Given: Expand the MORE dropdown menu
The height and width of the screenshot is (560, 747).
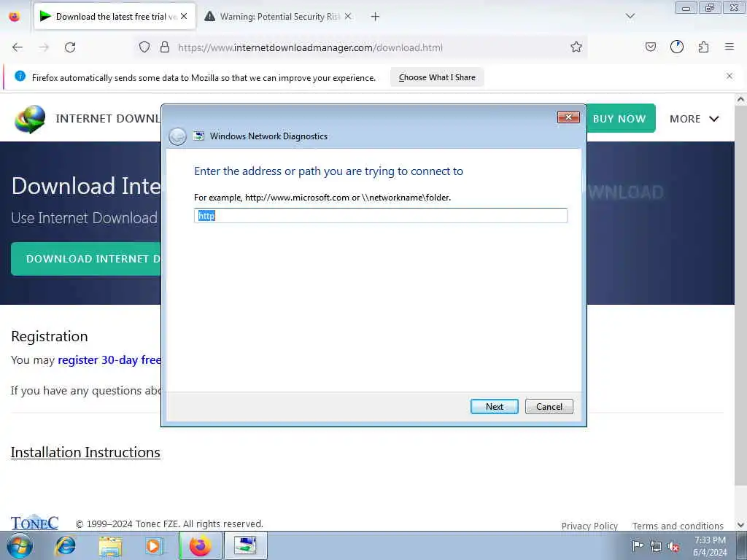Looking at the screenshot, I should pos(694,119).
